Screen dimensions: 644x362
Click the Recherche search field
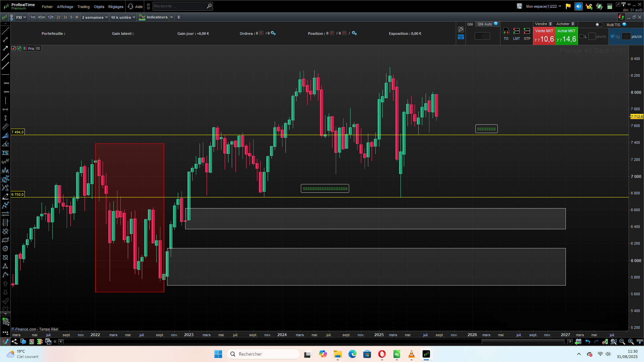[179, 6]
